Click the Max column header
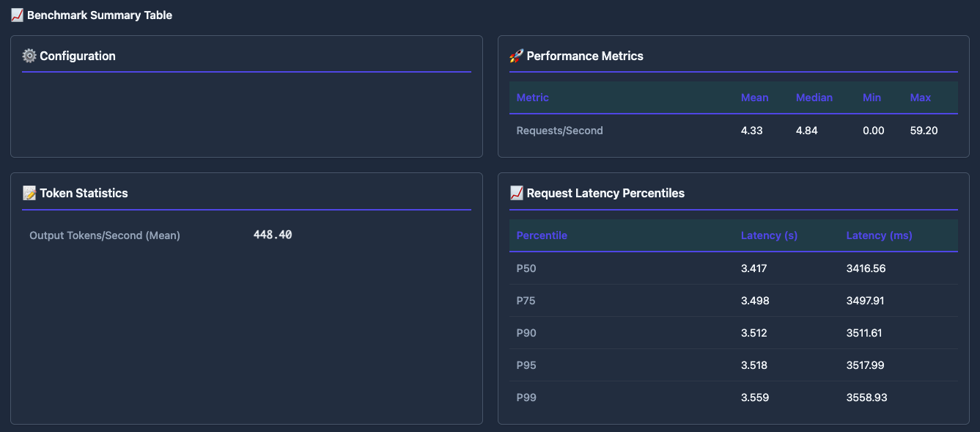The image size is (980, 432). coord(920,98)
